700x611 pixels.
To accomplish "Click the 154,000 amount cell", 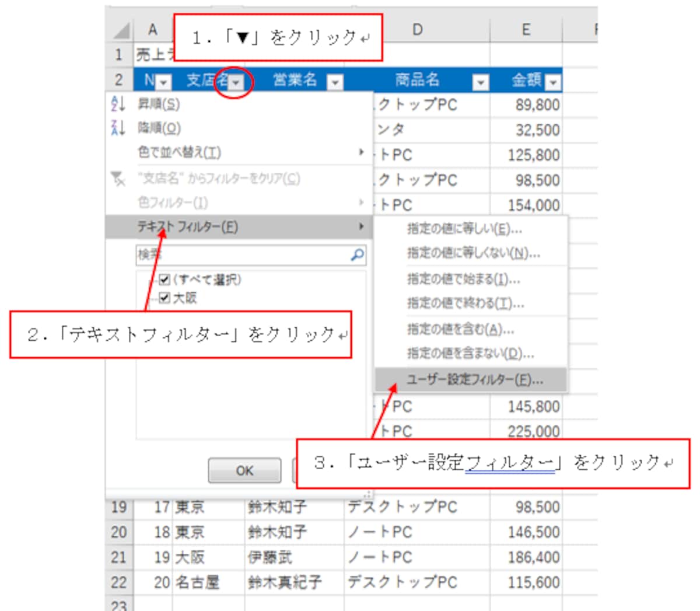I will click(x=526, y=205).
